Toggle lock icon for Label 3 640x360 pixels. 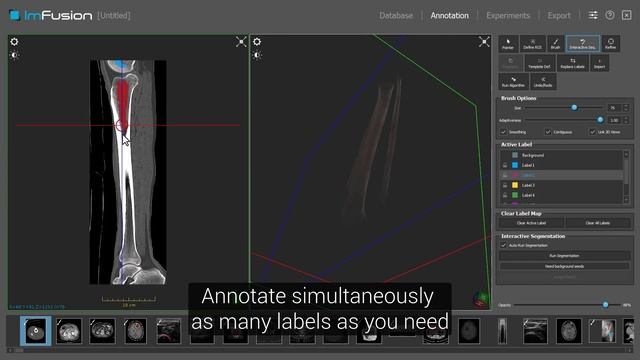(505, 185)
